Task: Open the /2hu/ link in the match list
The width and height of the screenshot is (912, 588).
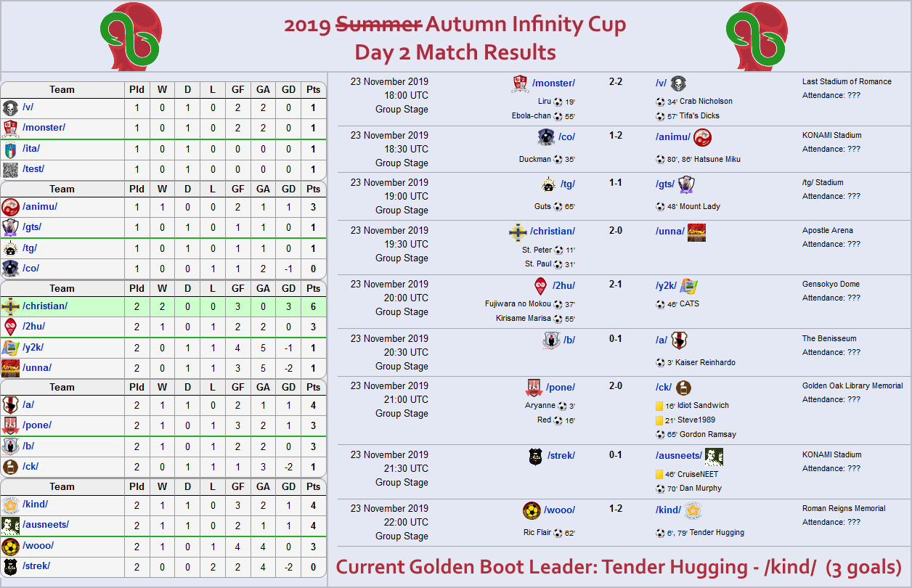Action: point(564,286)
